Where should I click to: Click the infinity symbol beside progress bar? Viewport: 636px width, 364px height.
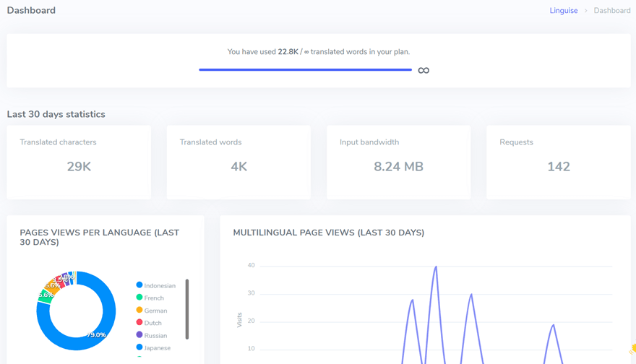click(x=424, y=71)
